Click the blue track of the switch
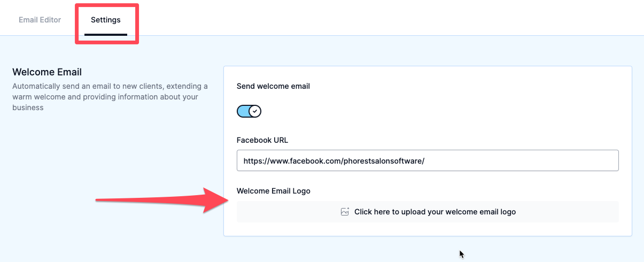 pos(243,111)
